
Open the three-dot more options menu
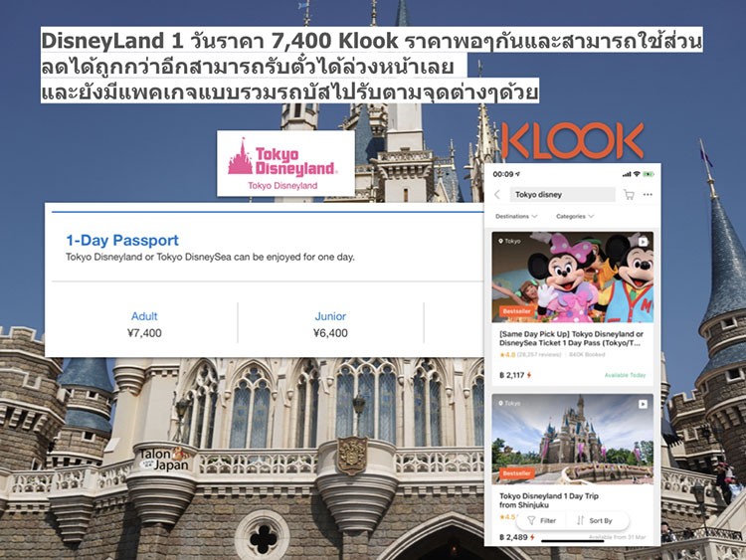pos(648,194)
